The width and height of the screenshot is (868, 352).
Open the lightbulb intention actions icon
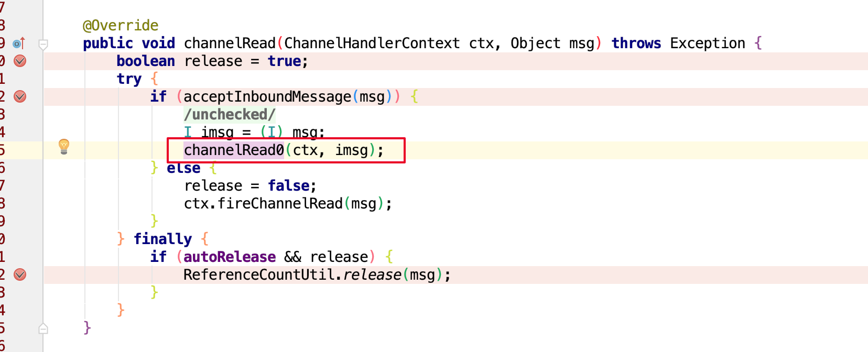[64, 147]
